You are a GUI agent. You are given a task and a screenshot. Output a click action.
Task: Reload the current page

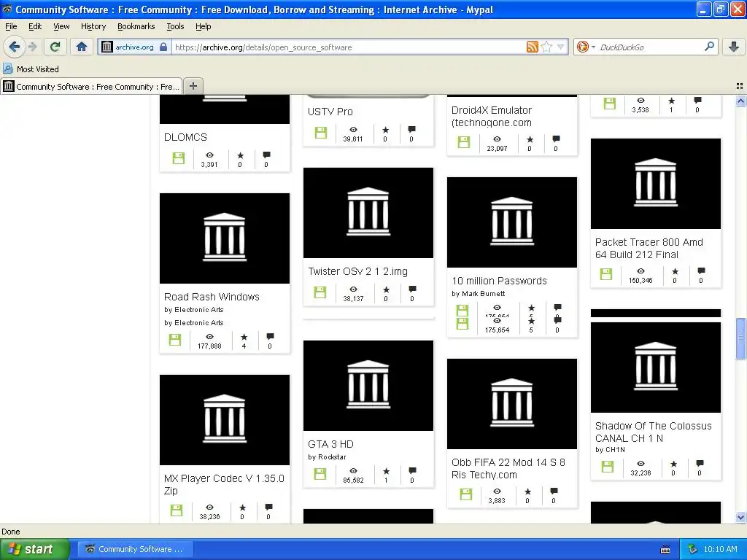click(55, 47)
